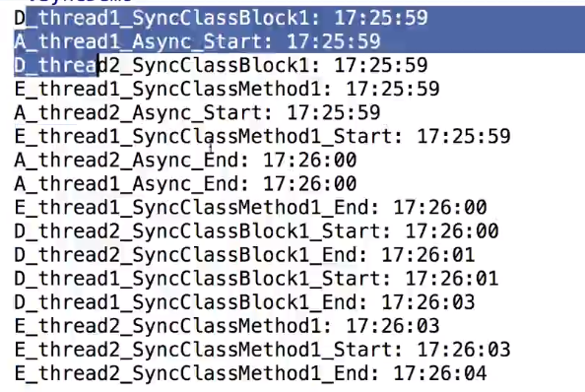Image resolution: width=585 pixels, height=392 pixels.
Task: Click the D_thread1_SyncClassBlock1 17:25:59 output line
Action: 221,18
